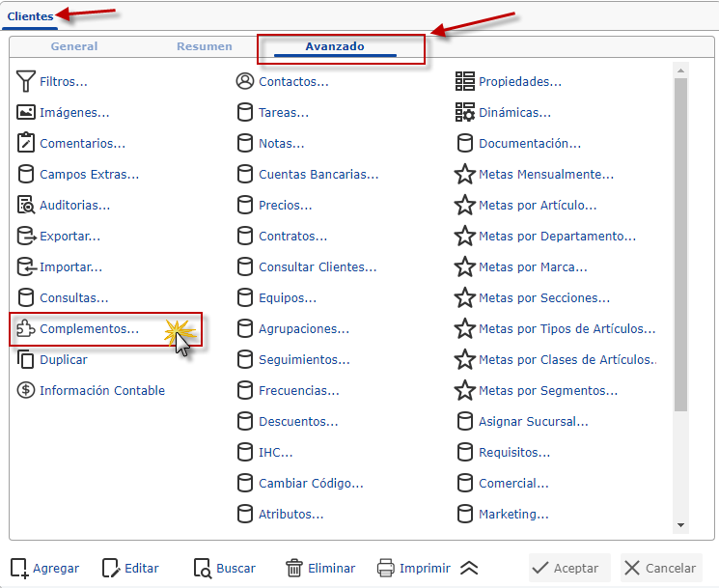Click the Dinámicas gear grid icon

(465, 112)
